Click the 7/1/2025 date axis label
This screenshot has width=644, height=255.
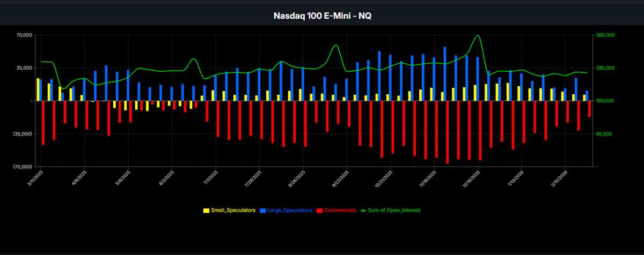pyautogui.click(x=210, y=178)
